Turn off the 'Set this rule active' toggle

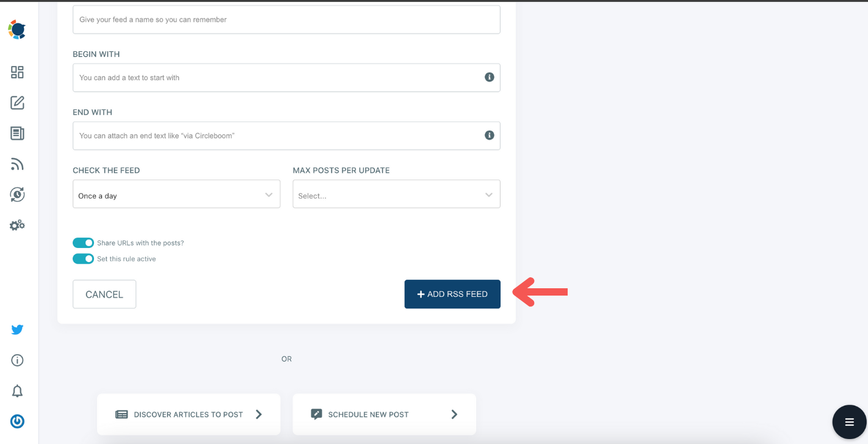click(x=83, y=258)
